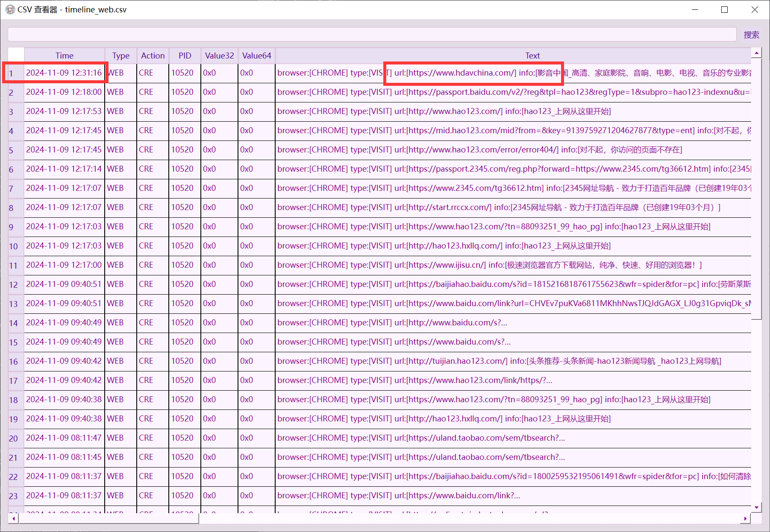
Task: Click PID 10520 cell in row 10
Action: coord(185,246)
